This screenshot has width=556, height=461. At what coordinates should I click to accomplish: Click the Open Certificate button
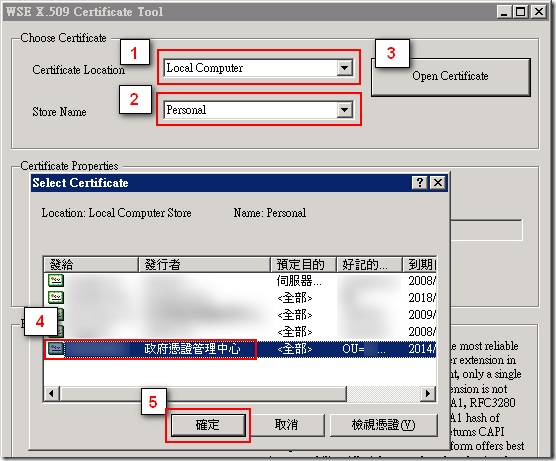[450, 77]
